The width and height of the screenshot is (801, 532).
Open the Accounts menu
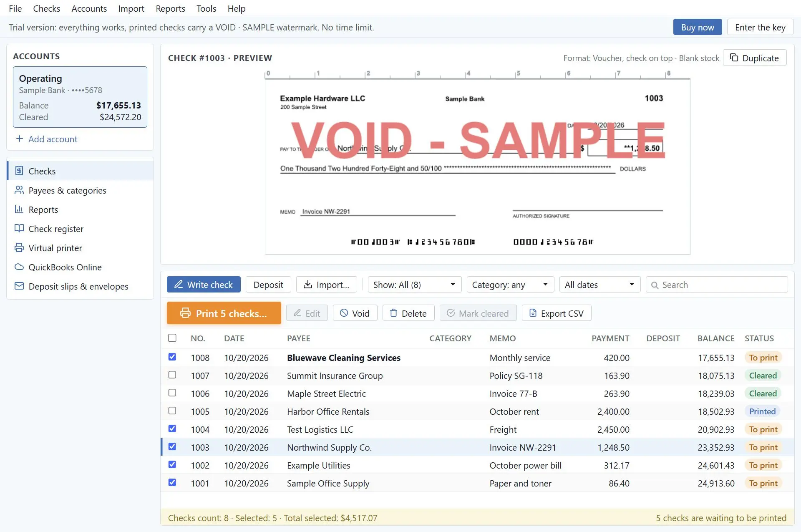[89, 8]
